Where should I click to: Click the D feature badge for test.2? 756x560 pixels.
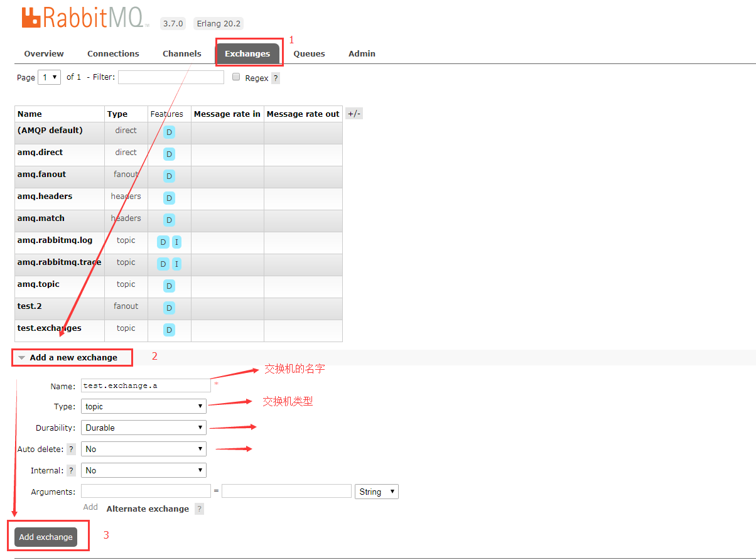point(169,308)
